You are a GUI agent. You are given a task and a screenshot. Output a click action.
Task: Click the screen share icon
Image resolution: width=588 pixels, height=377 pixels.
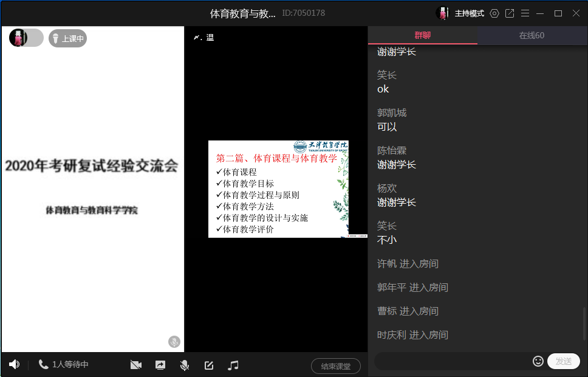pyautogui.click(x=160, y=365)
